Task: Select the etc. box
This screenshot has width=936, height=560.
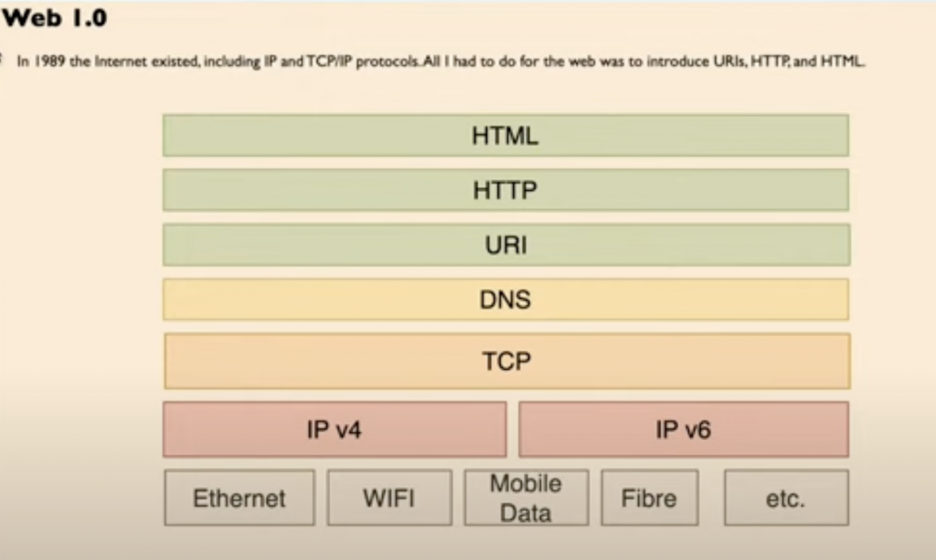Action: [x=786, y=497]
